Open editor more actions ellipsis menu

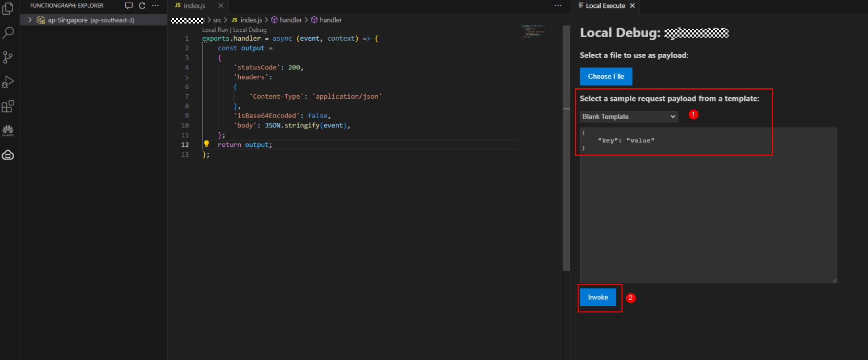[558, 6]
